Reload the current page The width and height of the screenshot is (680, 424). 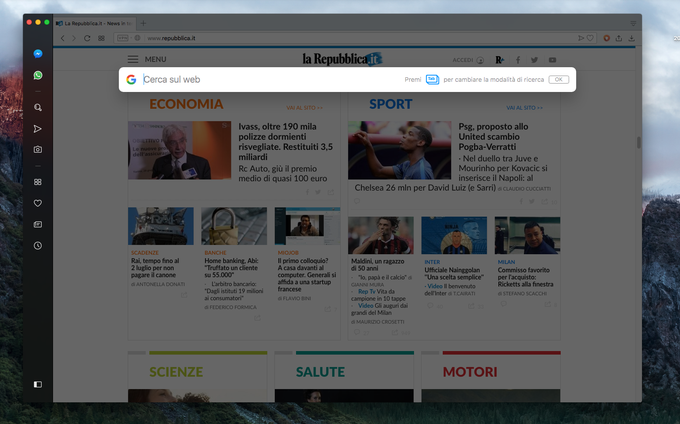[87, 38]
